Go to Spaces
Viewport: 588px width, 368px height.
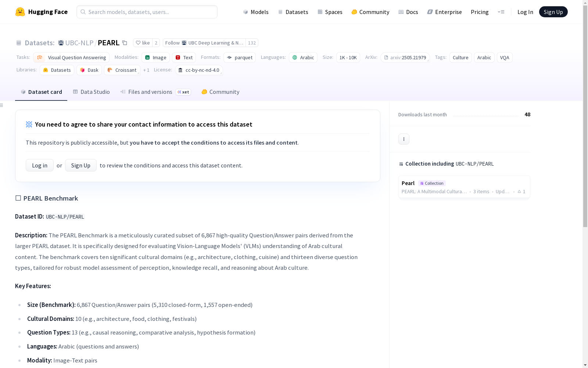coord(330,12)
